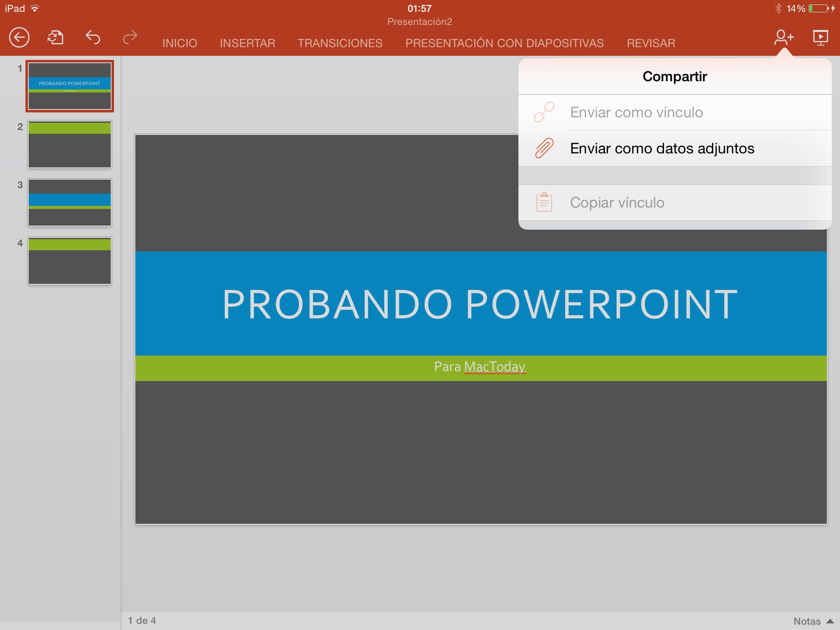Go to the REVISAR tab
The image size is (840, 630).
point(651,43)
